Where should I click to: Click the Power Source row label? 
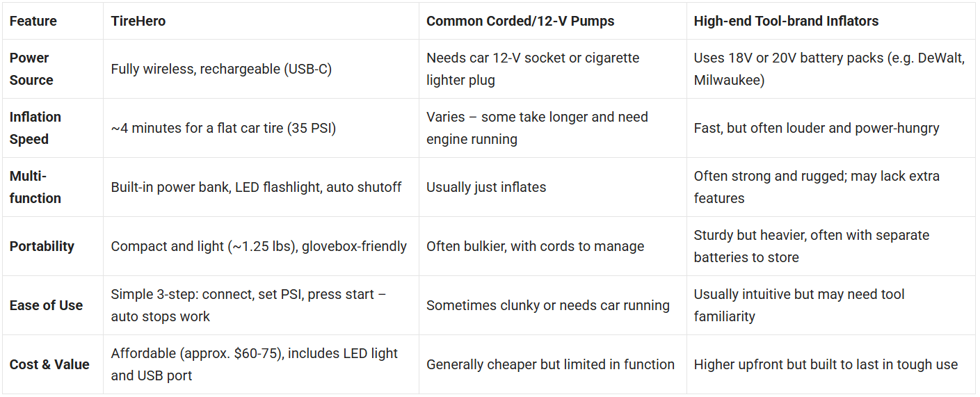[x=31, y=69]
